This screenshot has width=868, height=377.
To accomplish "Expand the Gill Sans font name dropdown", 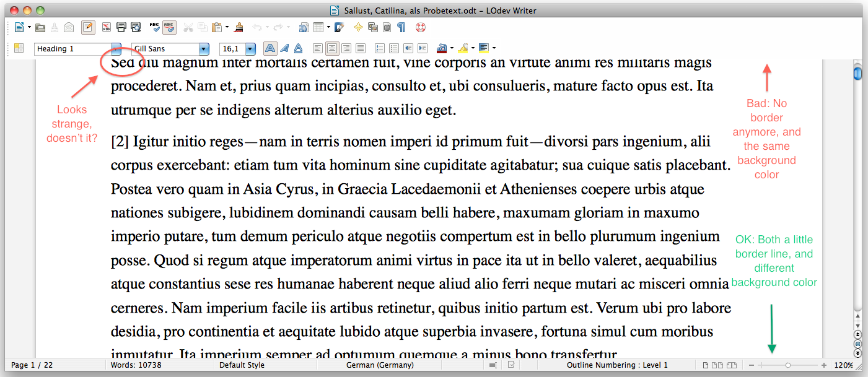I will [x=204, y=49].
